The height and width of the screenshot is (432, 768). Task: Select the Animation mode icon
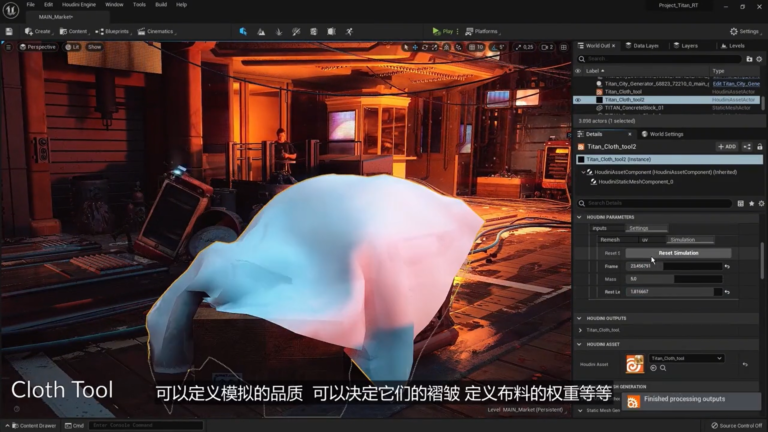coord(349,31)
